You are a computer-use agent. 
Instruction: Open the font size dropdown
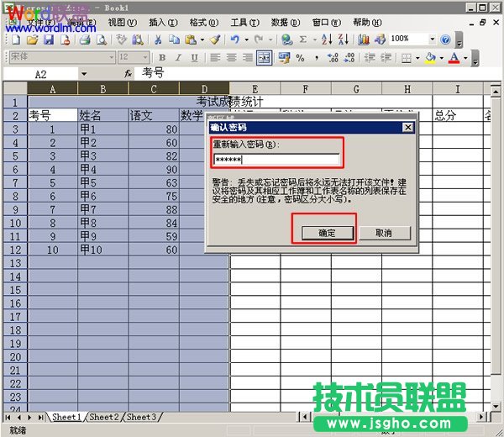[x=145, y=58]
